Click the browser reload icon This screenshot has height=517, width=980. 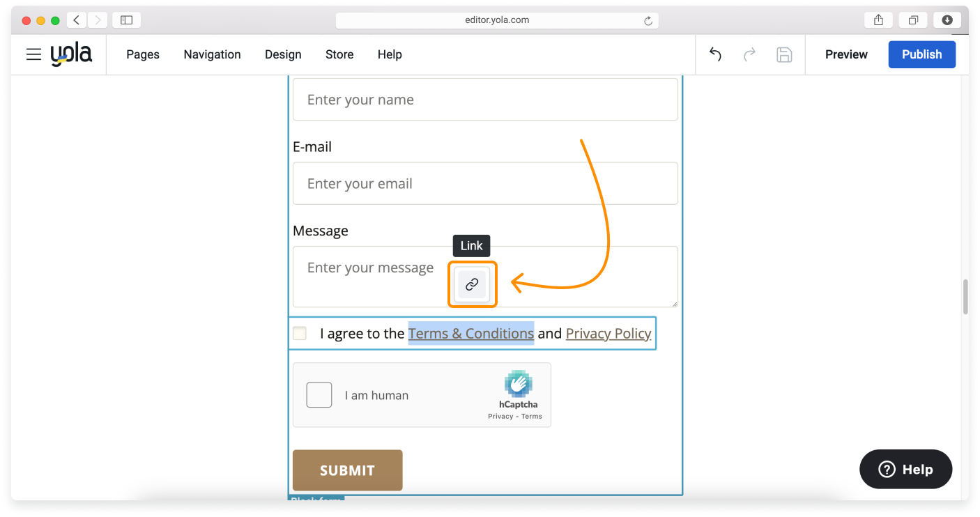[x=648, y=21]
